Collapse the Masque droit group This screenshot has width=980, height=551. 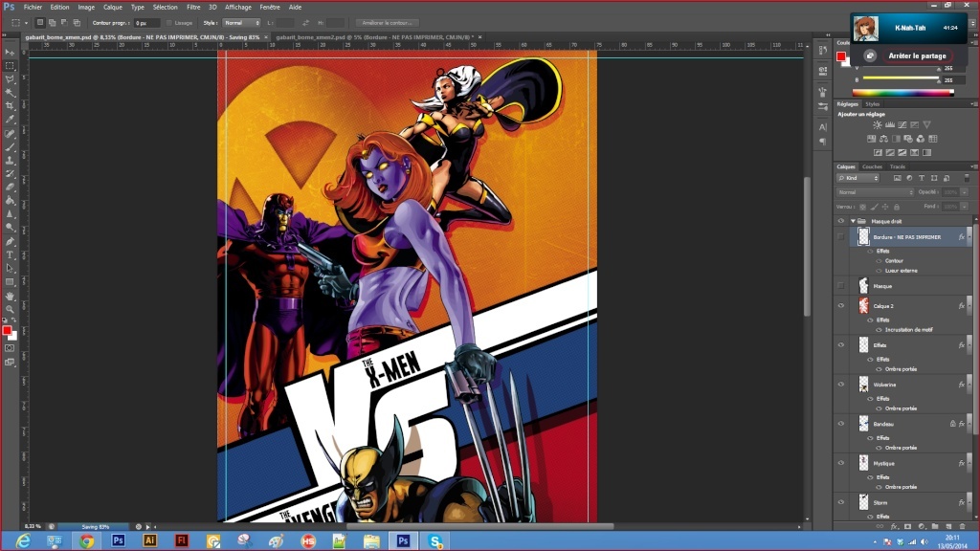coord(853,221)
